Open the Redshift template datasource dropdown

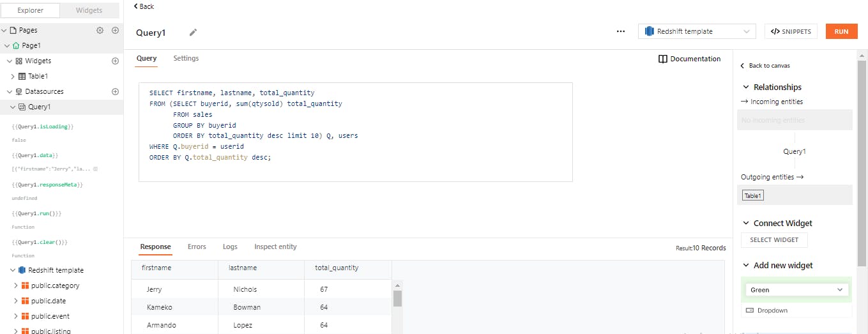696,31
